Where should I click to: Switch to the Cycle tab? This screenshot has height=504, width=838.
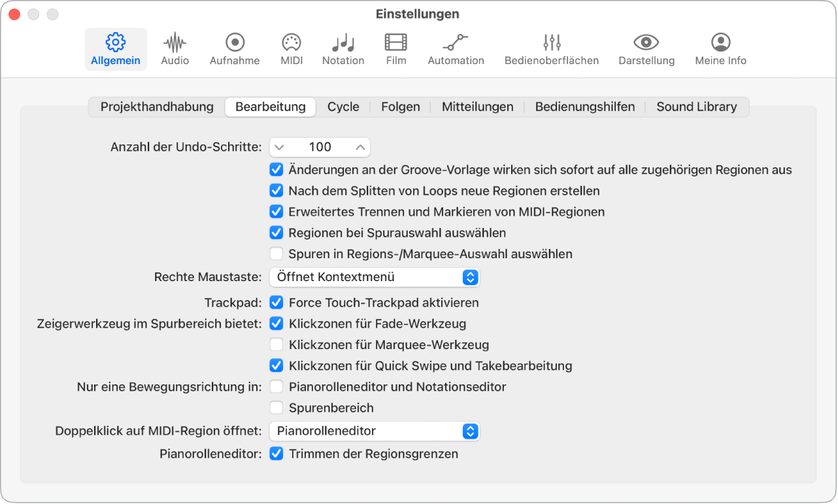(x=343, y=107)
